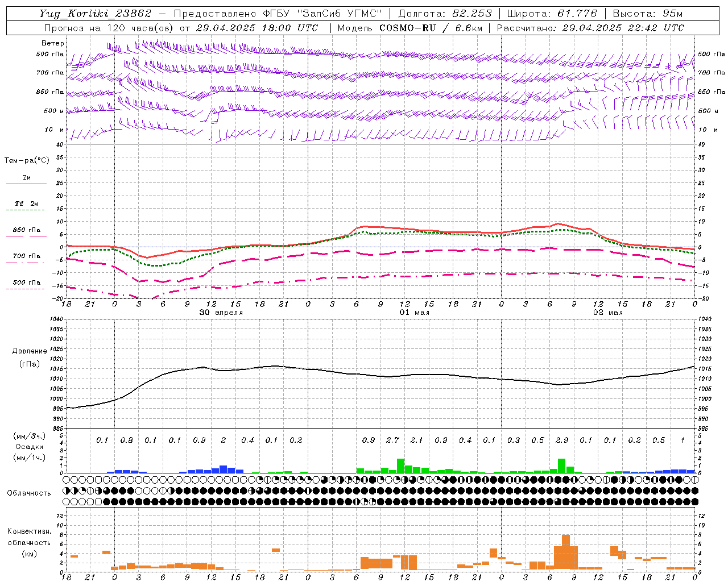Select the 2м temperature legend entry

(27, 178)
